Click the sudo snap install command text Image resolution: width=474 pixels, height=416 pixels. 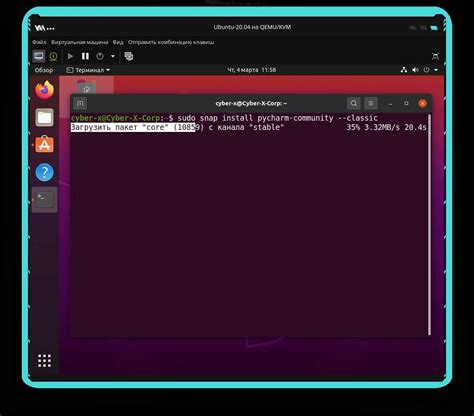(x=277, y=118)
